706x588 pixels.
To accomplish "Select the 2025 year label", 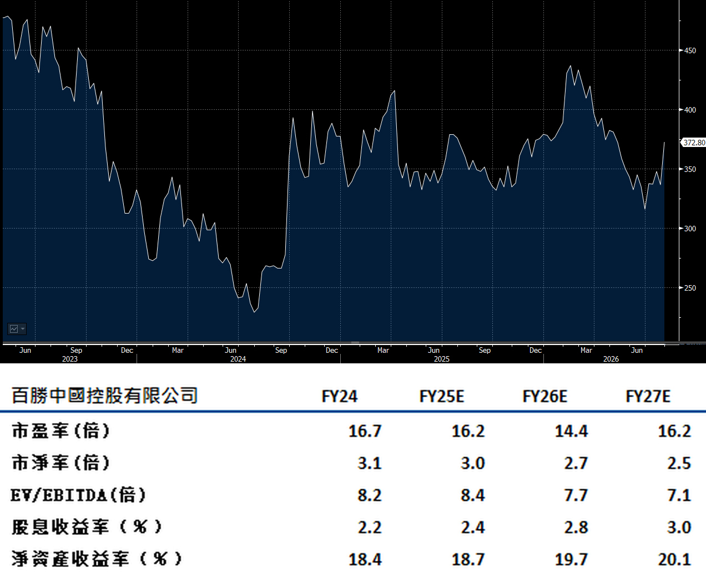I will point(442,359).
